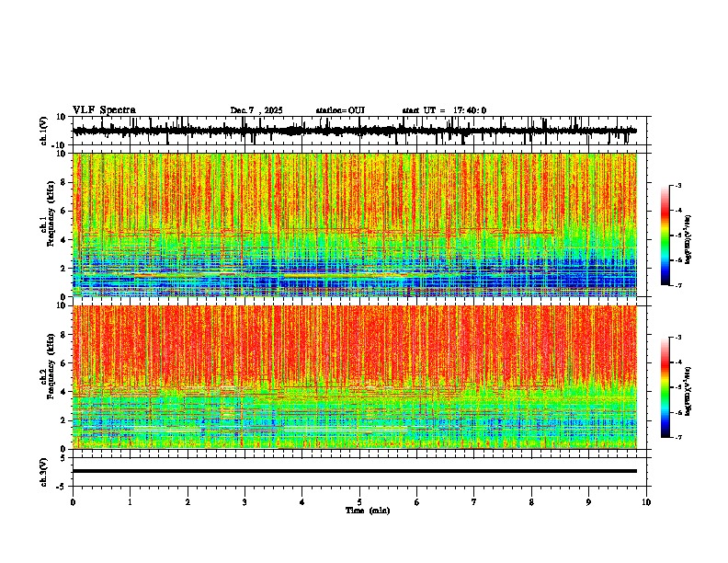Click the "-3" top label of ch.1 colorbar
Image resolution: width=728 pixels, height=563 pixels.
[x=677, y=186]
